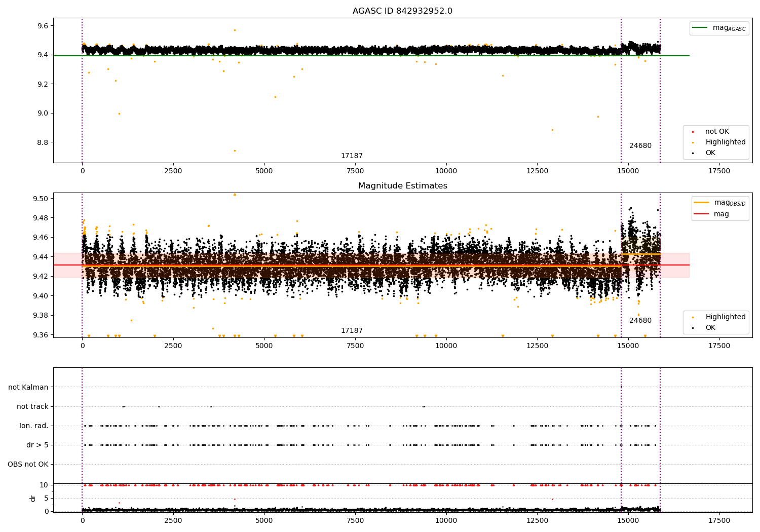This screenshot has height=532, width=760.
Task: Click the 'dr' axis label
Action: tap(33, 498)
